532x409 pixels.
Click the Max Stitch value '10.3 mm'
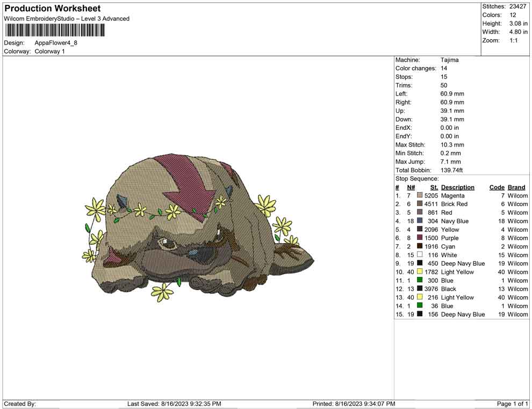click(452, 145)
